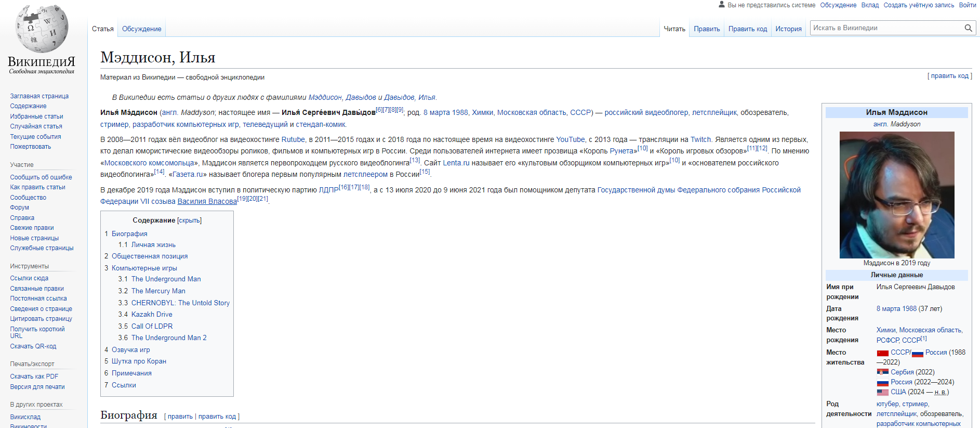Jump to 3.3 CHERNOBYL: The Untold Story
The image size is (980, 428).
[180, 303]
